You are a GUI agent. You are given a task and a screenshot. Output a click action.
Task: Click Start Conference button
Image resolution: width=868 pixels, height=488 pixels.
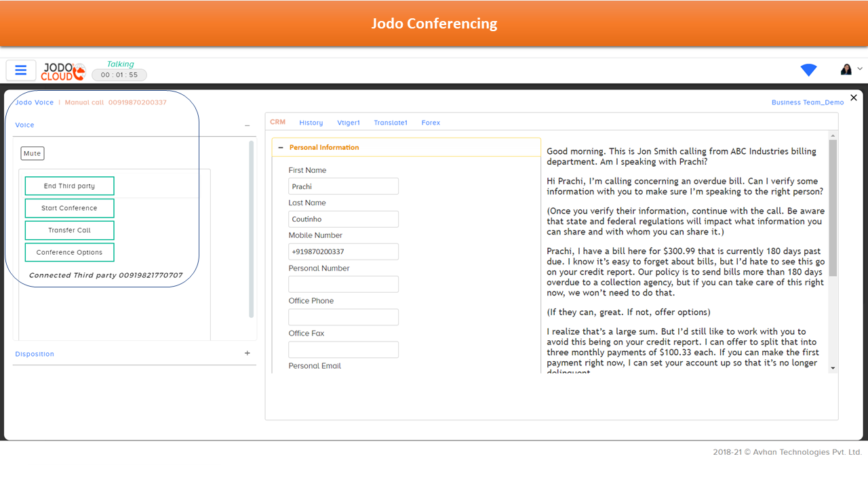(69, 208)
